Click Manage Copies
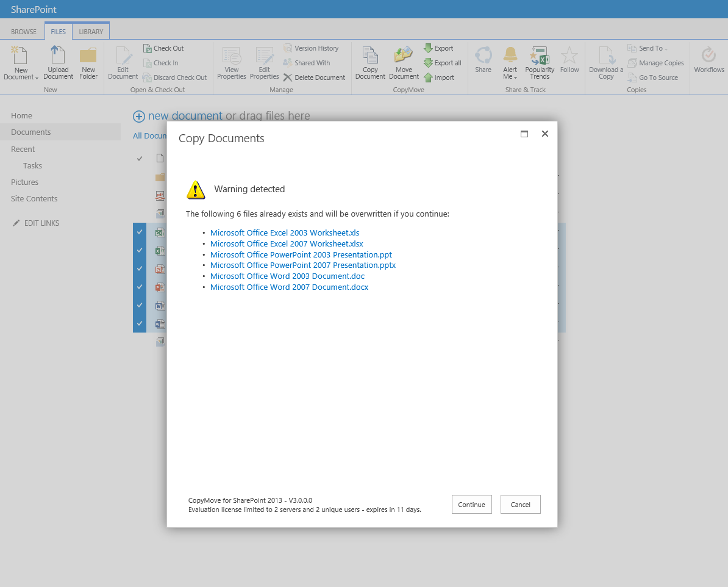This screenshot has height=587, width=728. click(x=655, y=63)
